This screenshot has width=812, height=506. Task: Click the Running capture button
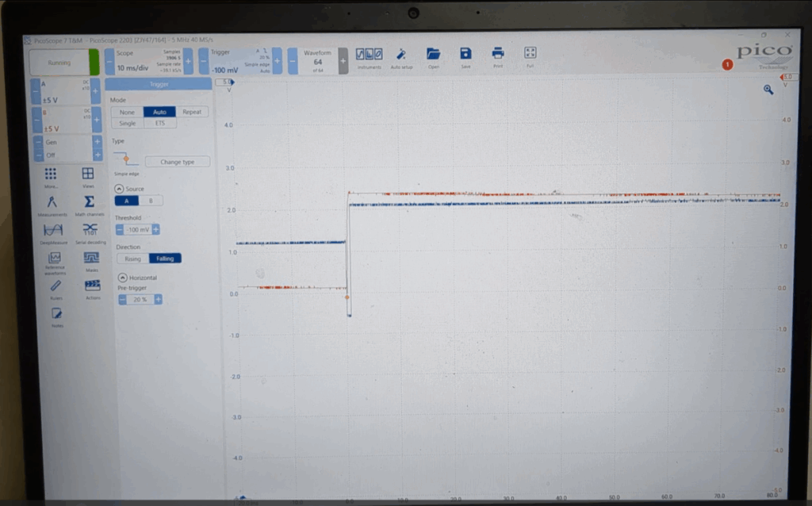point(59,63)
